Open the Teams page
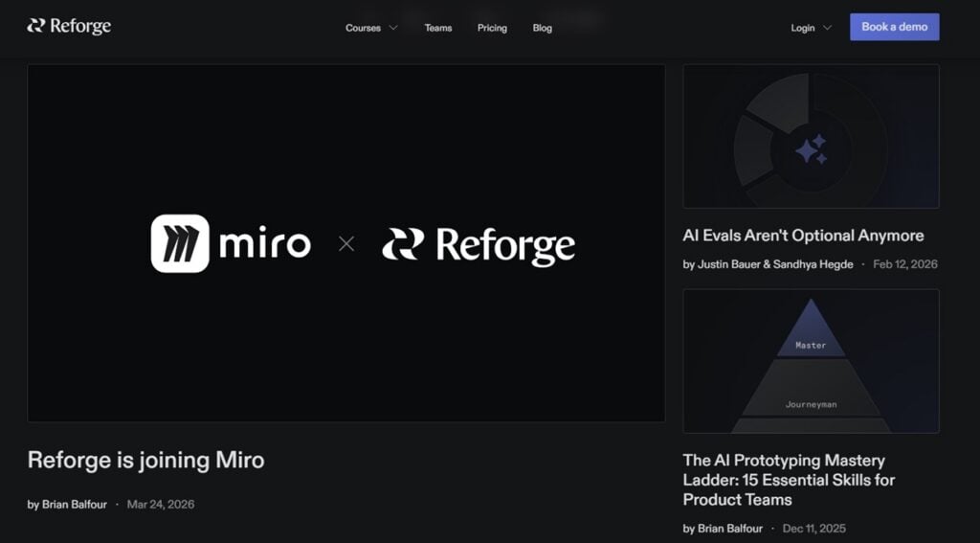Viewport: 980px width, 543px height. [438, 28]
